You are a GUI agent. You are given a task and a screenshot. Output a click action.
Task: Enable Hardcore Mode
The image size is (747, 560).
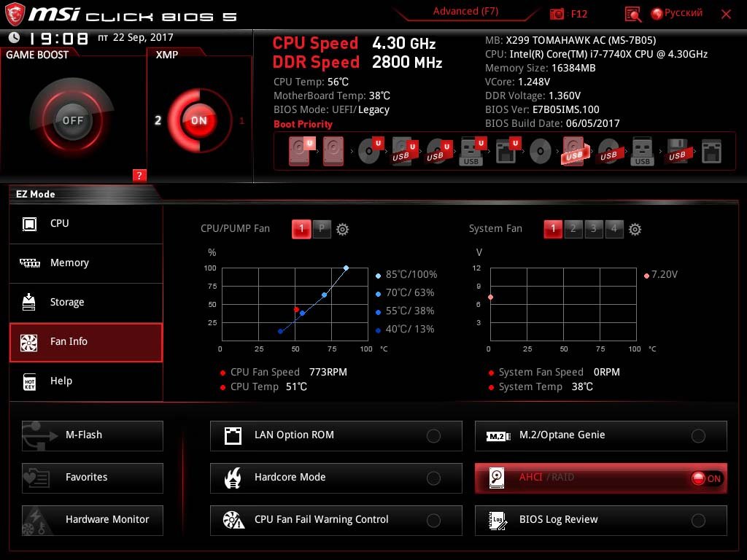pos(336,478)
